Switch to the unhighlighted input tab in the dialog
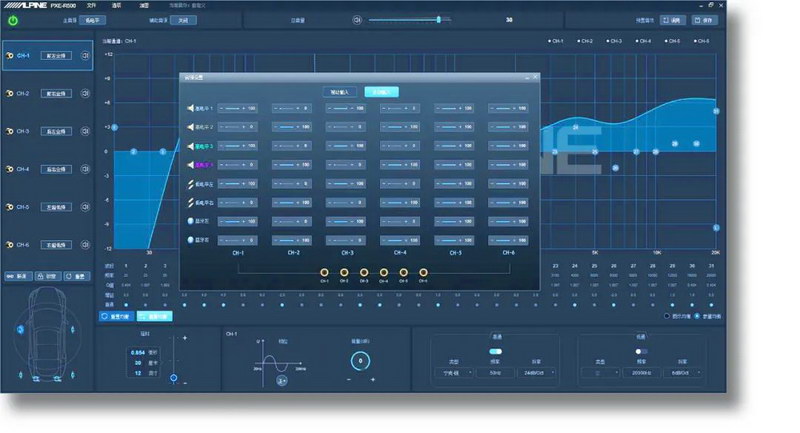The image size is (800, 433). pyautogui.click(x=339, y=92)
